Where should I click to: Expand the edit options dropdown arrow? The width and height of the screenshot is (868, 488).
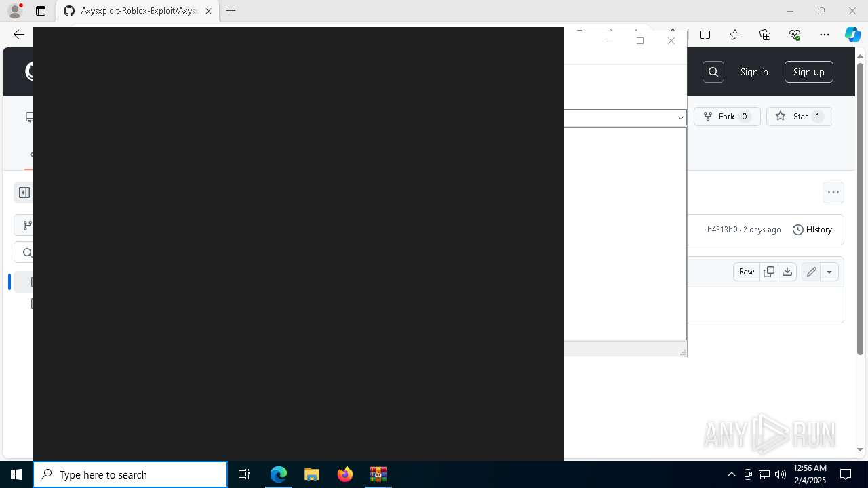[829, 272]
